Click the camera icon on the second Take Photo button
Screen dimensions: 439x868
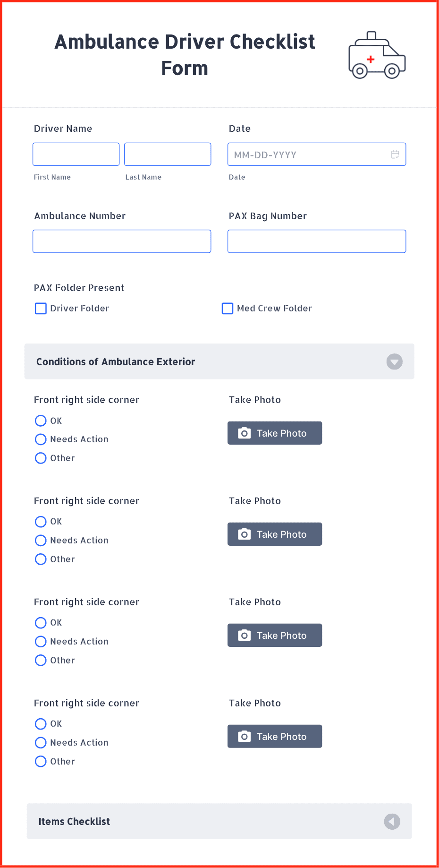[244, 534]
